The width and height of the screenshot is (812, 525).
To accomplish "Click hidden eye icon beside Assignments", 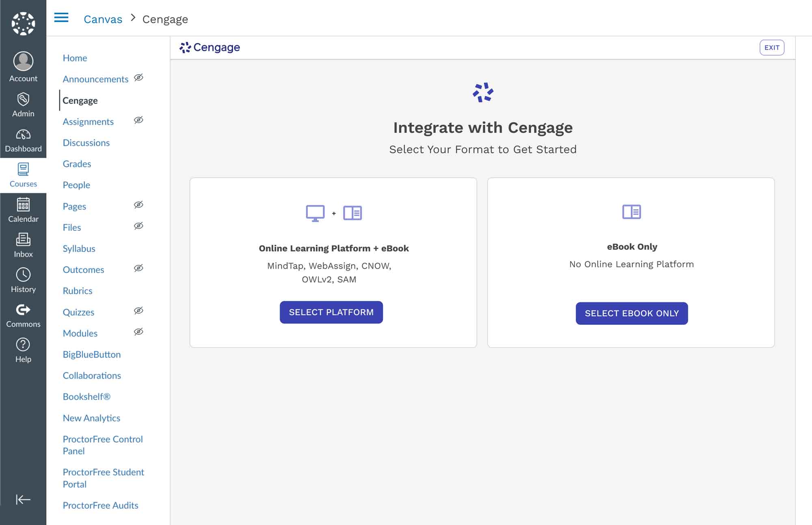I will [139, 120].
